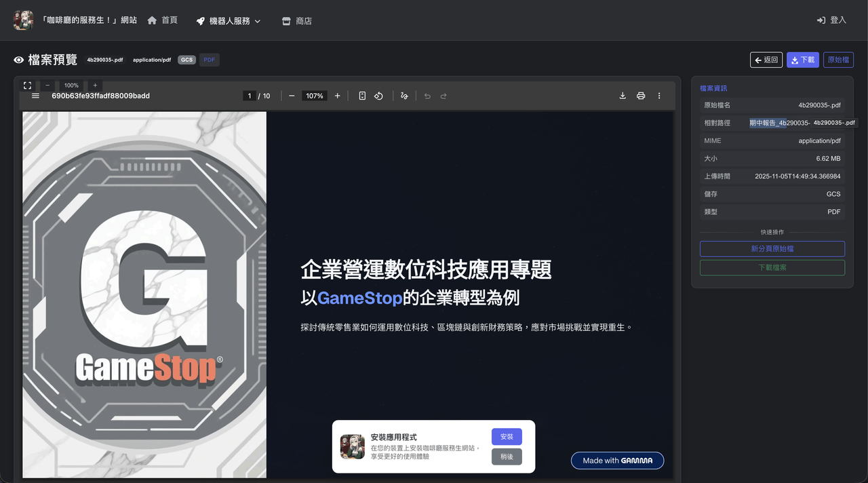Click 新分頁原始檔 quick action
868x483 pixels.
(x=772, y=249)
